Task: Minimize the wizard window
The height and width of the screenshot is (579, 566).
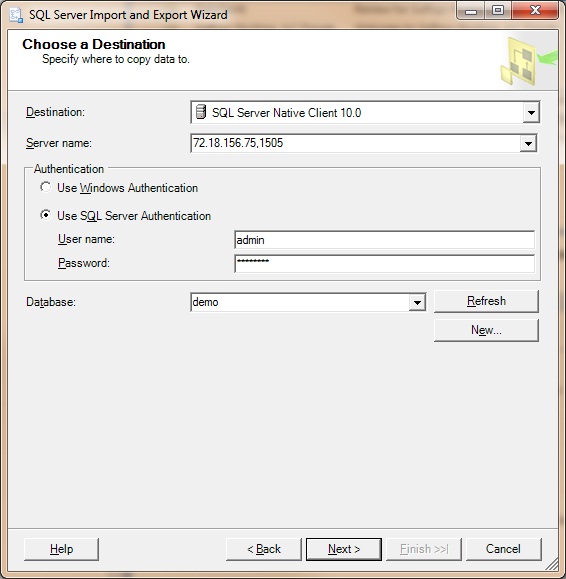Action: click(x=471, y=11)
